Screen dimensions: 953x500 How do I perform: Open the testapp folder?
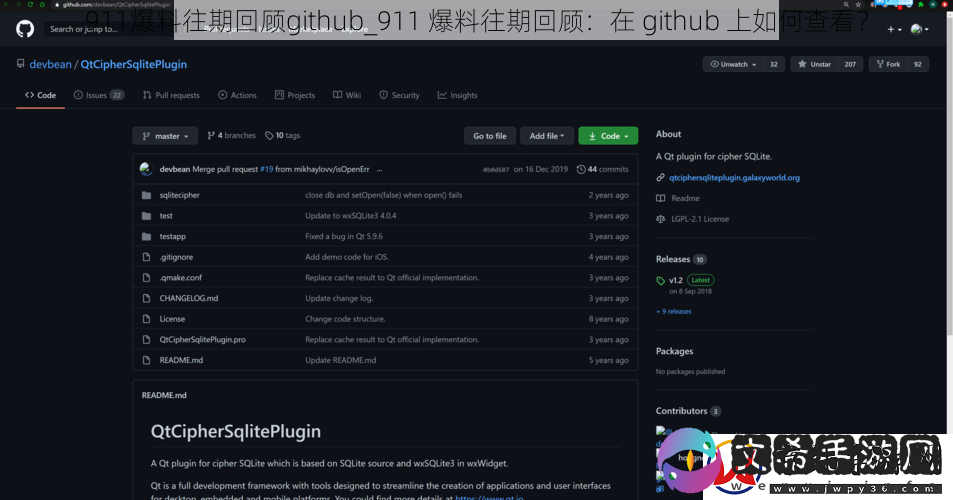173,236
